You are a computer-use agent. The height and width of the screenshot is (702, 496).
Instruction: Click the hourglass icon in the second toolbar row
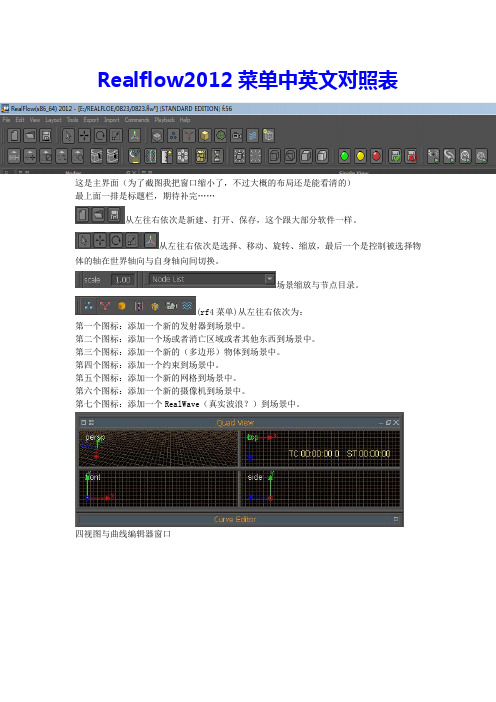click(x=217, y=156)
